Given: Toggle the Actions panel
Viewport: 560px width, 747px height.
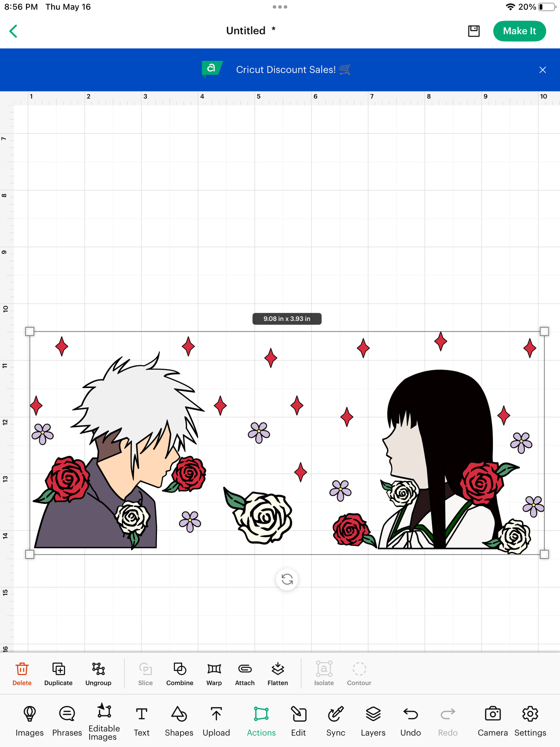Looking at the screenshot, I should [x=261, y=721].
